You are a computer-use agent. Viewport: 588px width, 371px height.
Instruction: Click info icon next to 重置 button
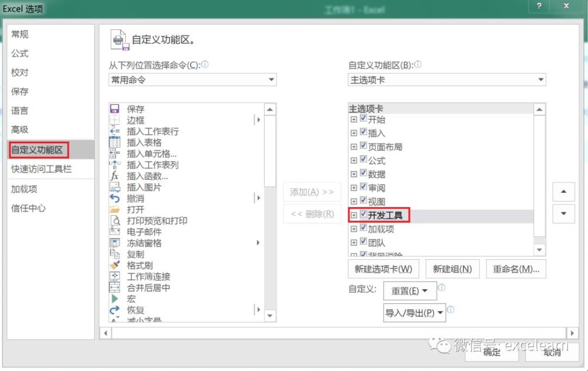(x=442, y=288)
